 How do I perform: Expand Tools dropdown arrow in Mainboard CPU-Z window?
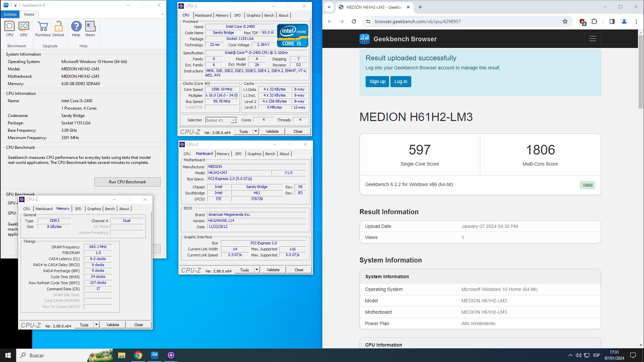[257, 270]
